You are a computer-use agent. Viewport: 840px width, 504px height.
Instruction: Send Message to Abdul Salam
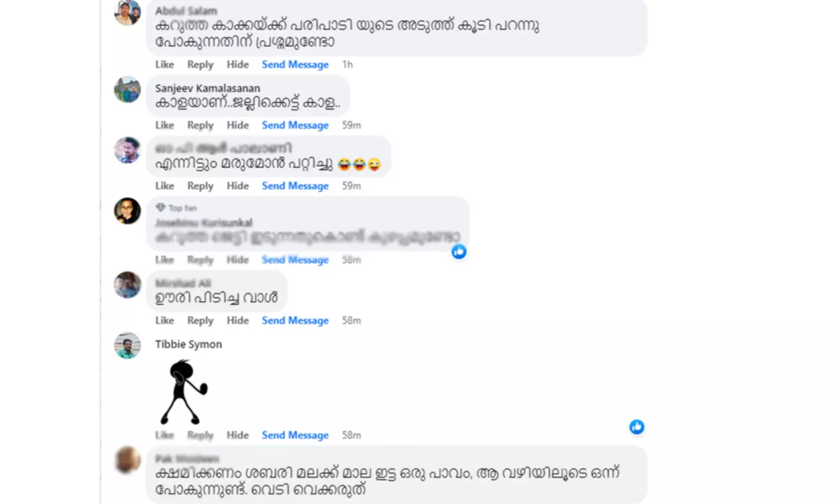[295, 65]
